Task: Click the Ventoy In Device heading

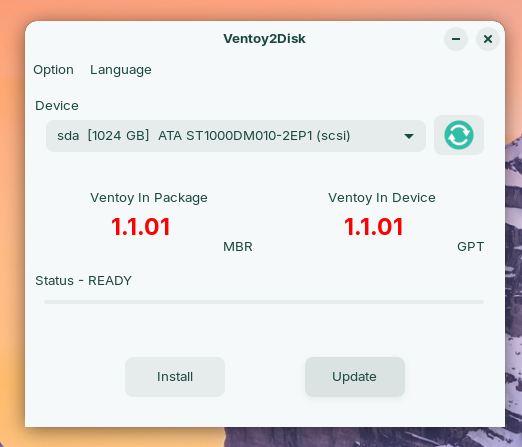Action: click(x=382, y=198)
